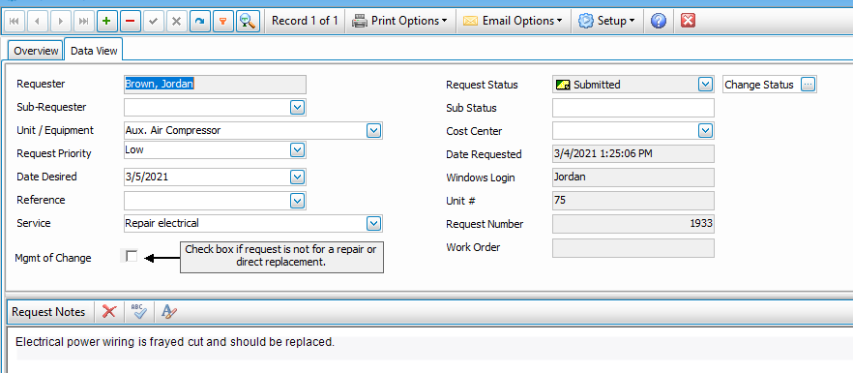Open Print Options menu

tap(400, 21)
